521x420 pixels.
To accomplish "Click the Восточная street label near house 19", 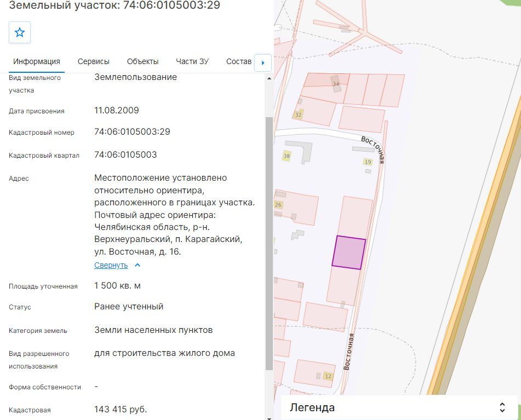I will (x=374, y=149).
